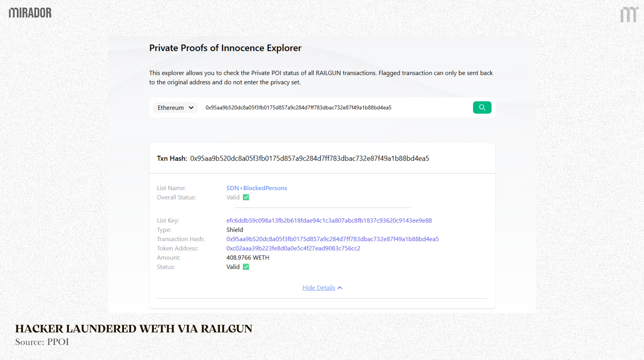
Task: Click the Hide Details link
Action: (x=319, y=288)
